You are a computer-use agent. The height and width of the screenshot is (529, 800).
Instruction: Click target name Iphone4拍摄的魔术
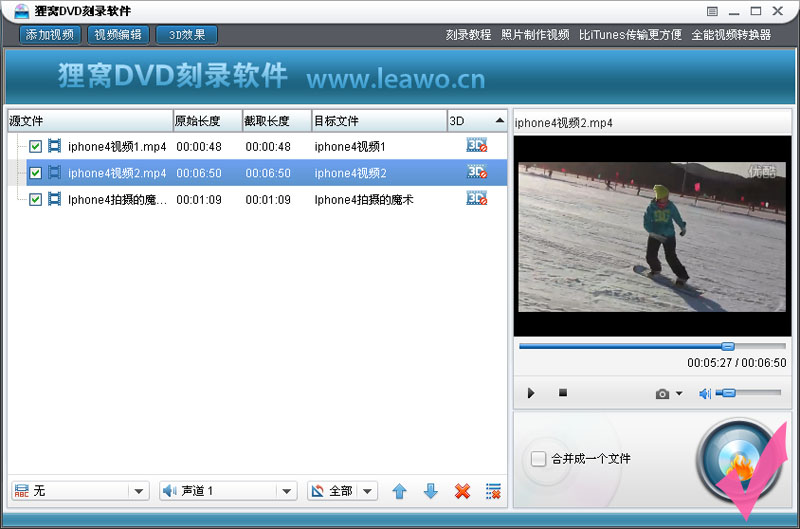[363, 200]
